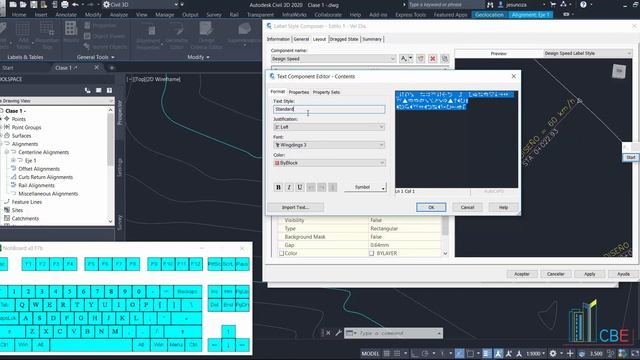This screenshot has width=640, height=360.
Task: Click the Undo arrow in quick access toolbar
Action: point(75,4)
